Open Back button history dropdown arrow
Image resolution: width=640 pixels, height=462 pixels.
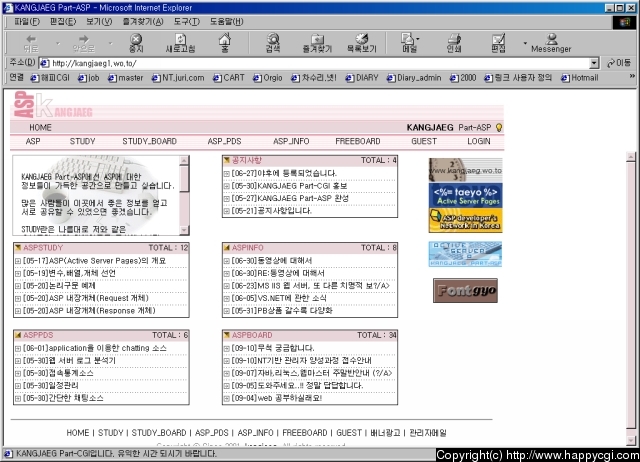pos(58,42)
